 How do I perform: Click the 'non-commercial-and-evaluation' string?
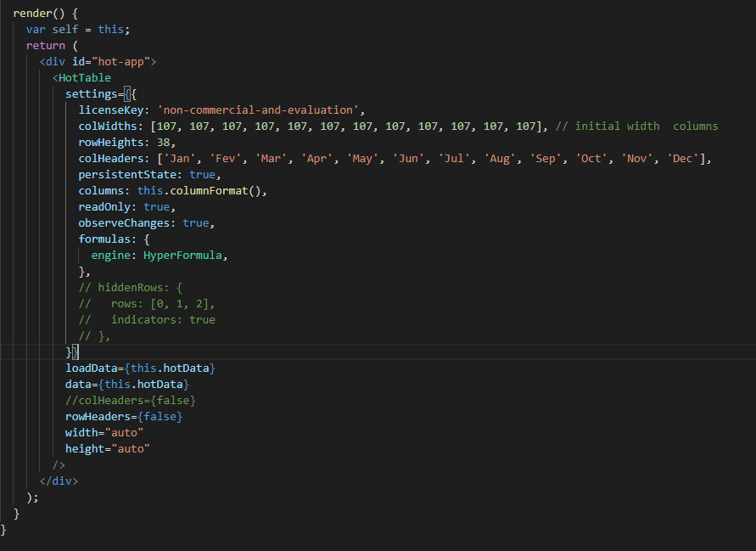(x=258, y=110)
